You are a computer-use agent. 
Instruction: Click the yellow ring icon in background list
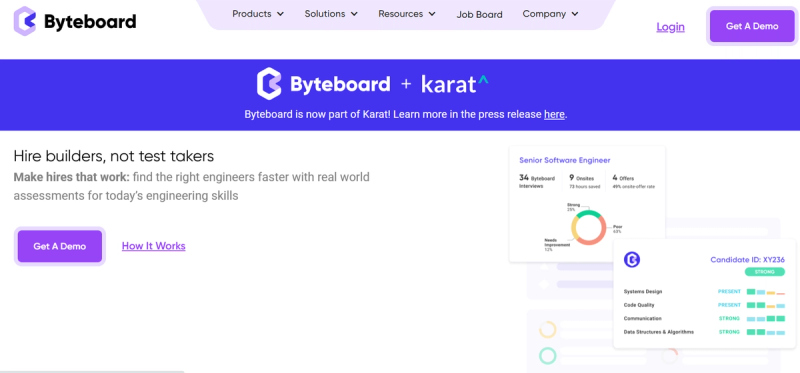tap(547, 330)
